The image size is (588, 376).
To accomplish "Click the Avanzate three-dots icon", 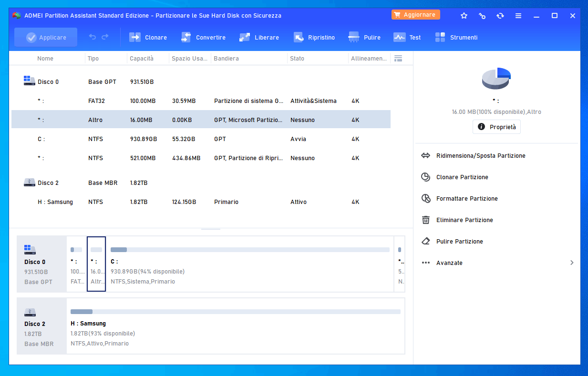I will [426, 263].
